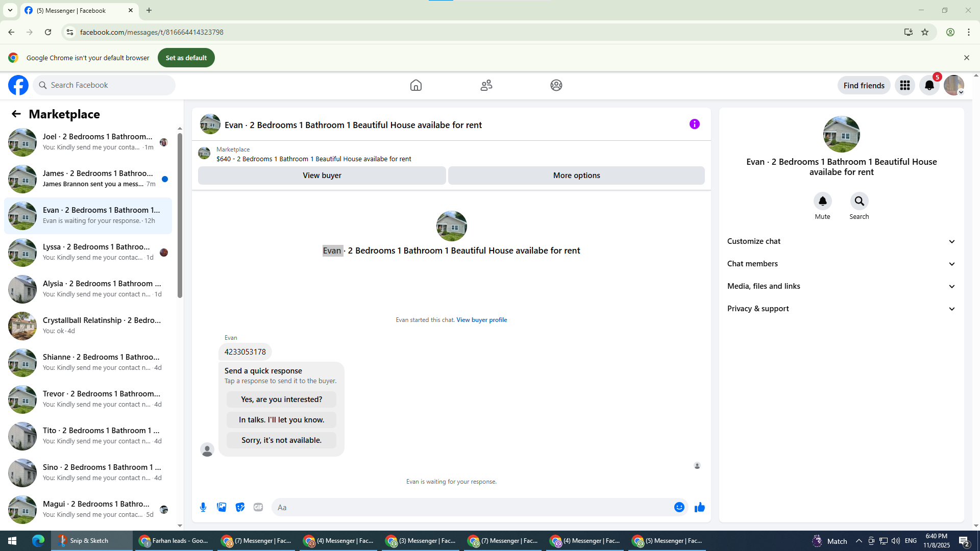
Task: Click the voice clip microphone icon
Action: pos(203,507)
